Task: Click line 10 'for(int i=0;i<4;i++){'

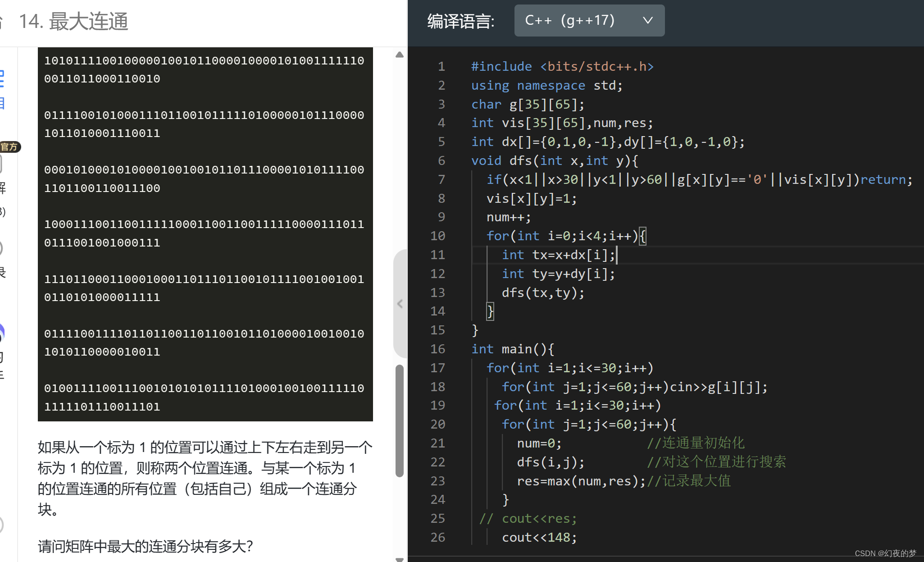Action: (567, 236)
